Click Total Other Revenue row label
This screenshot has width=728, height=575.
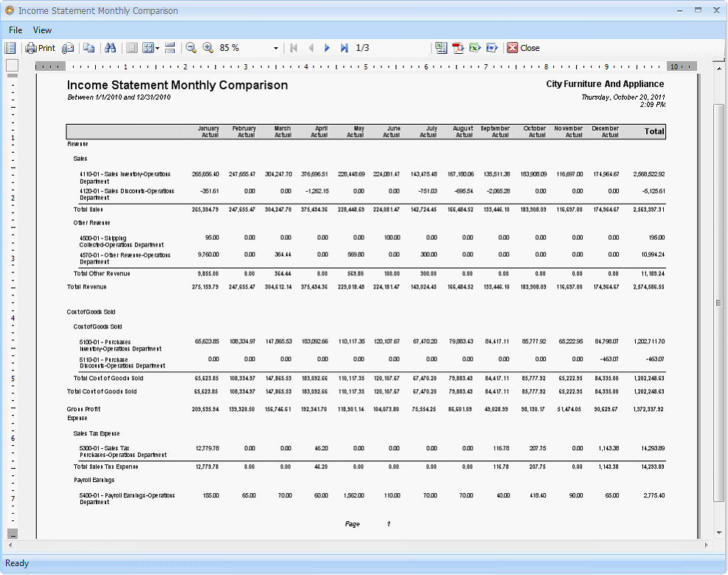click(102, 274)
